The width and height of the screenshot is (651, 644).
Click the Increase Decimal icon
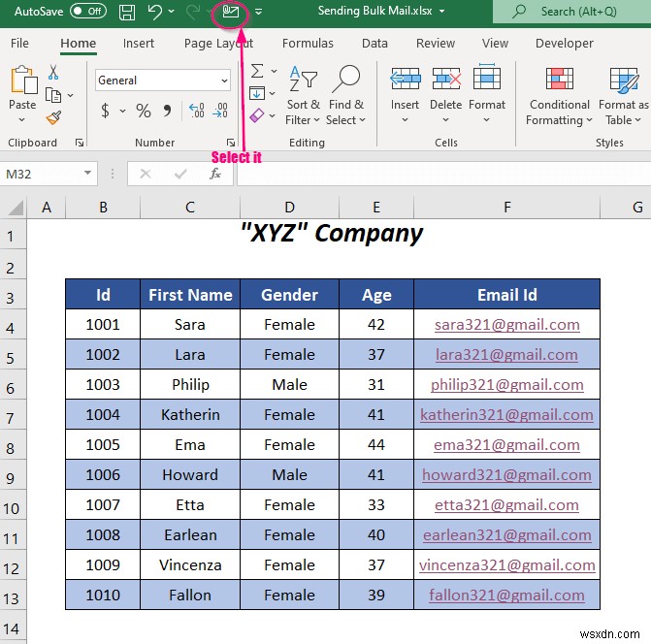point(197,111)
